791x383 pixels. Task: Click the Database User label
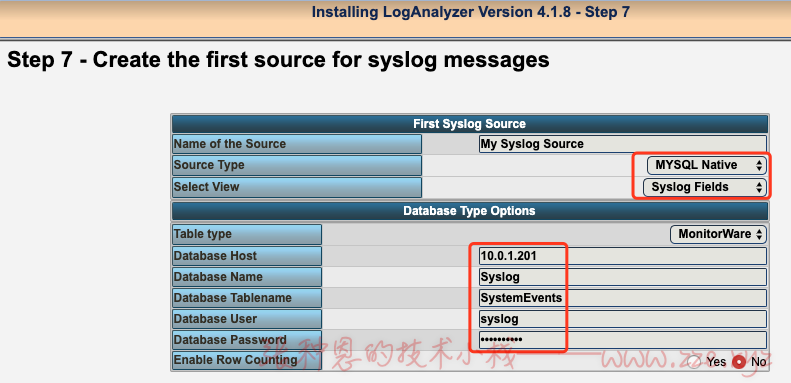point(247,319)
